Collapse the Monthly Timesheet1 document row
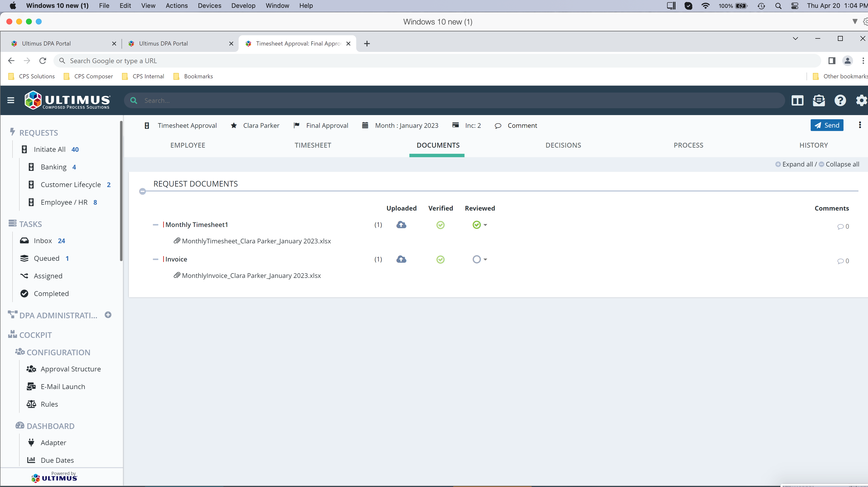This screenshot has width=868, height=487. (x=155, y=225)
